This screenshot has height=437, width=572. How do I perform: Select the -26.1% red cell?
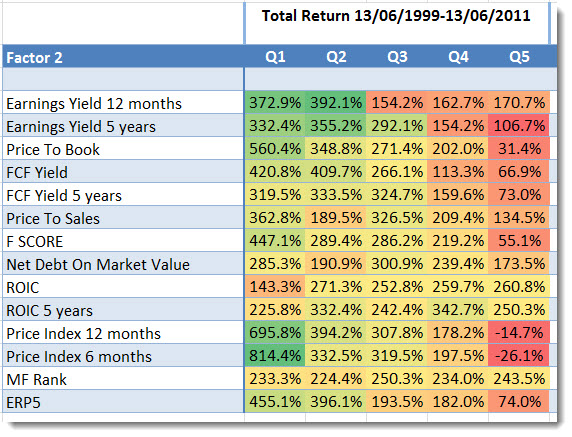coord(519,356)
